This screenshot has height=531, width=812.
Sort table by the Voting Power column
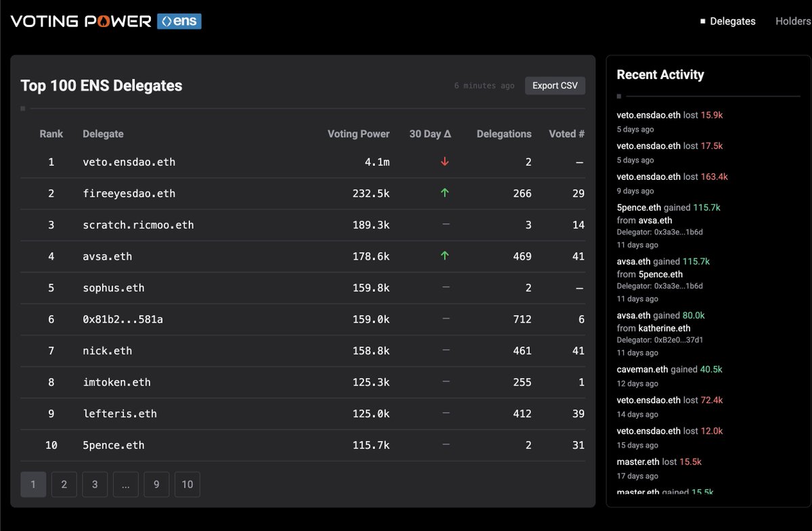pos(358,134)
